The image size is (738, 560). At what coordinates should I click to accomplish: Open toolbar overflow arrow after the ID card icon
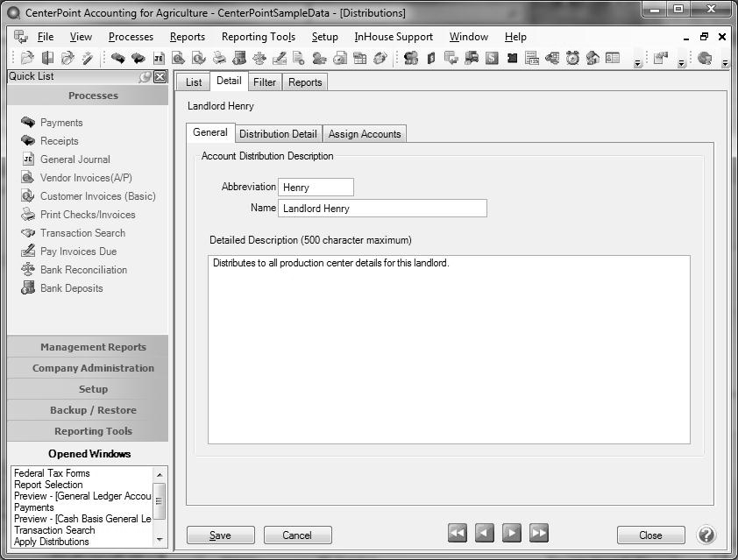coord(638,63)
